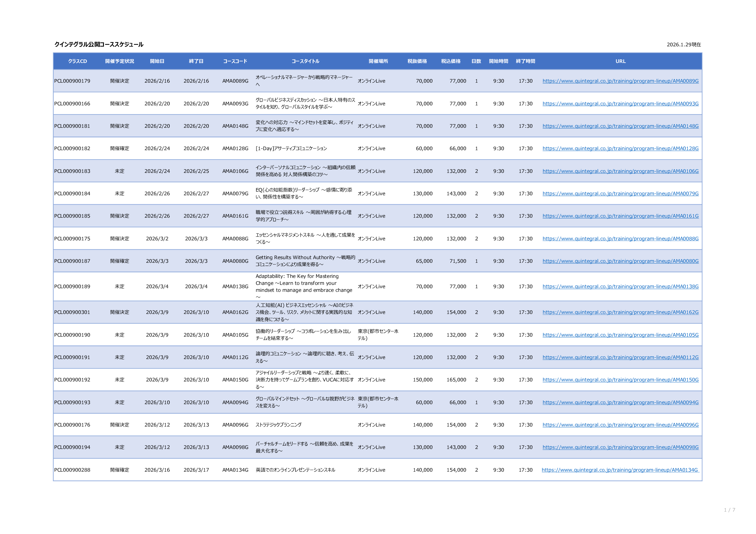Select class code PCL000900179 cell
The height and width of the screenshot is (534, 756).
point(72,81)
